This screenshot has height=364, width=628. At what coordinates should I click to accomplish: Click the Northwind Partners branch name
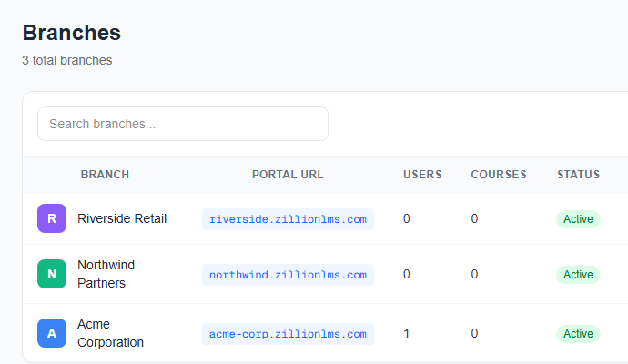pos(106,274)
